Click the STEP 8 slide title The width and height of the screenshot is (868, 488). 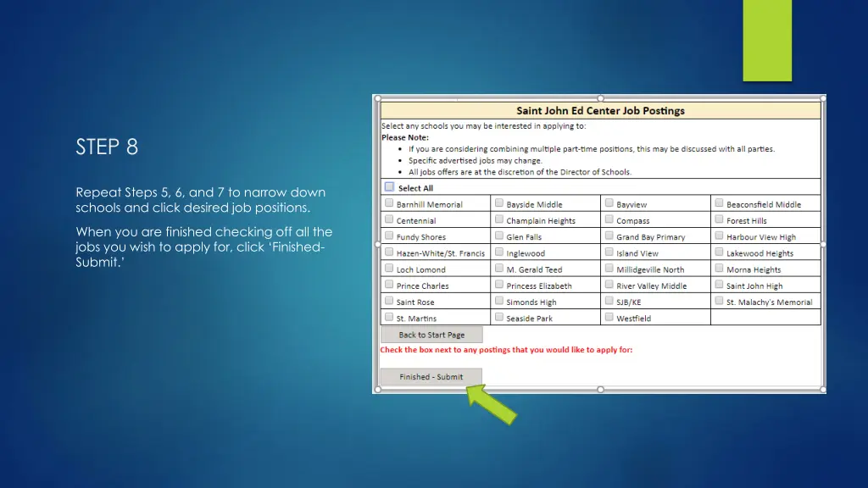pyautogui.click(x=107, y=147)
